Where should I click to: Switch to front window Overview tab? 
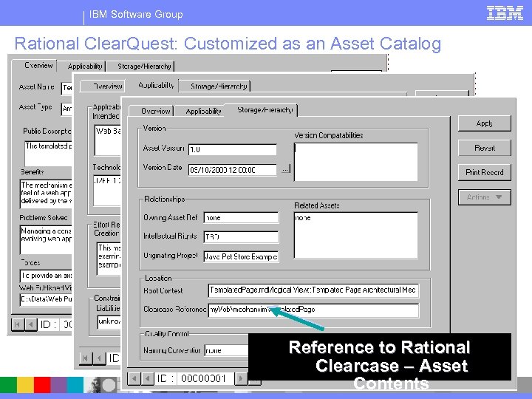pos(151,111)
